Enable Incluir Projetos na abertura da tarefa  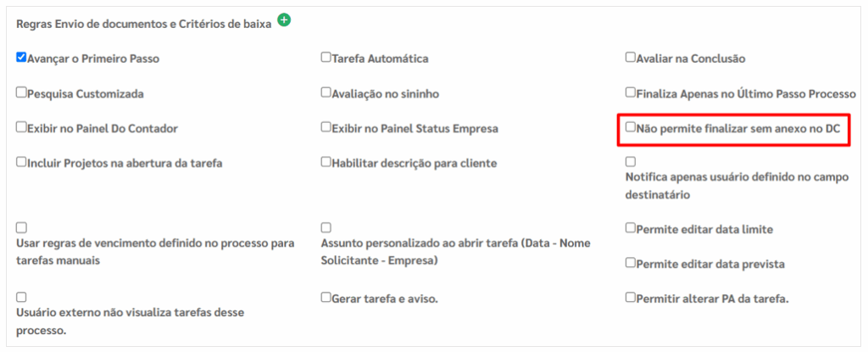pos(22,162)
